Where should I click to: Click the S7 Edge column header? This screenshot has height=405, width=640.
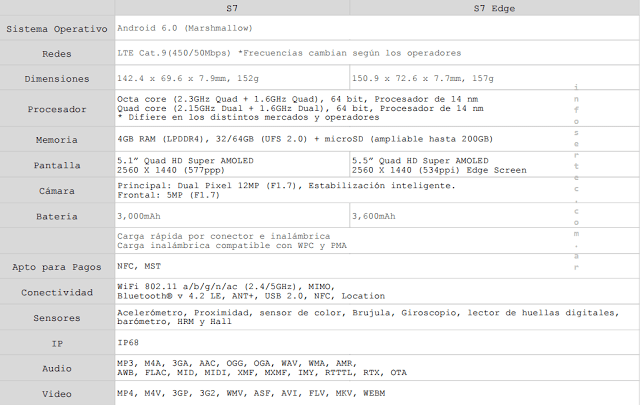click(x=494, y=8)
